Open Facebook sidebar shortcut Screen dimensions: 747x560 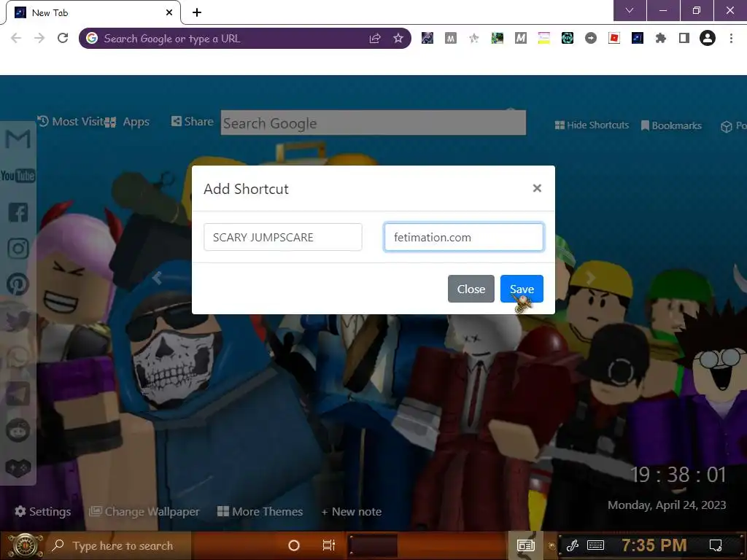click(18, 212)
